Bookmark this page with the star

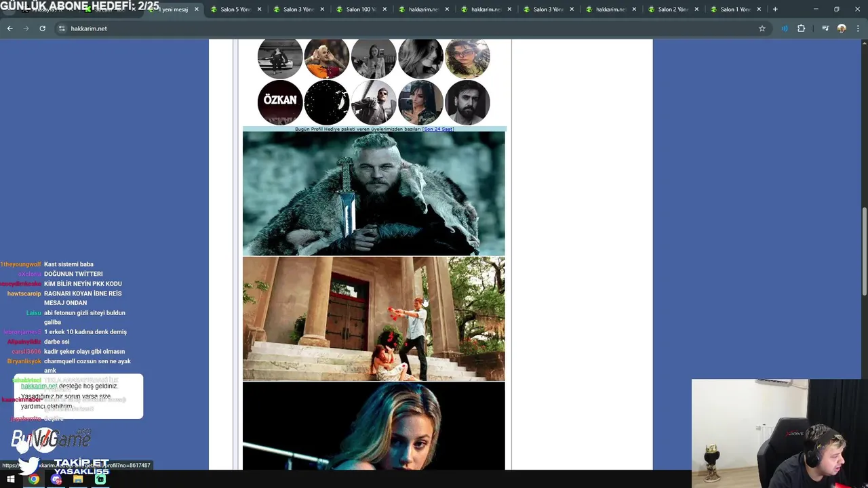coord(762,28)
